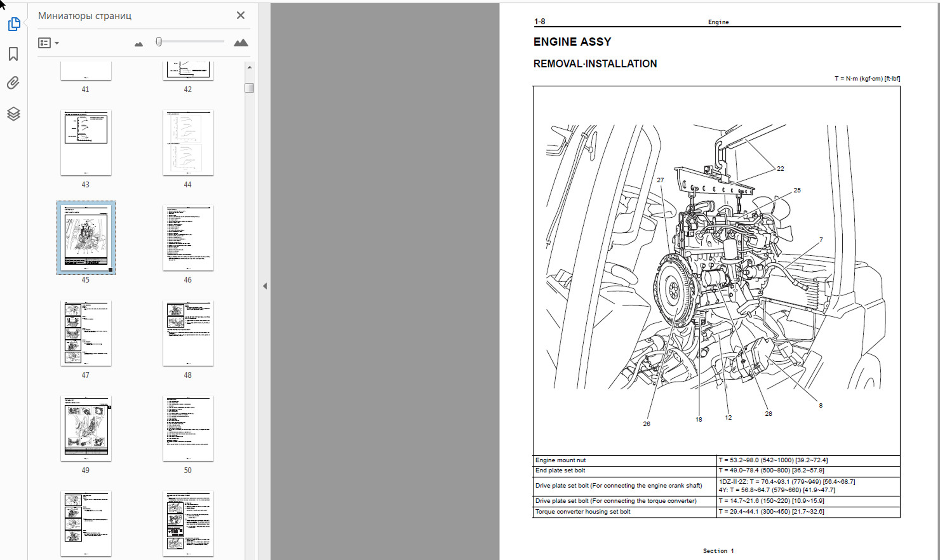Screen dimensions: 940x560
Task: Open page 48 thumbnail
Action: pyautogui.click(x=188, y=333)
